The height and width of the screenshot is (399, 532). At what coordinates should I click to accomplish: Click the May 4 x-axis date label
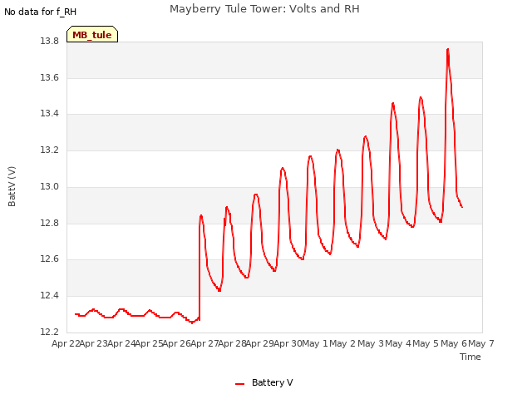398,343
